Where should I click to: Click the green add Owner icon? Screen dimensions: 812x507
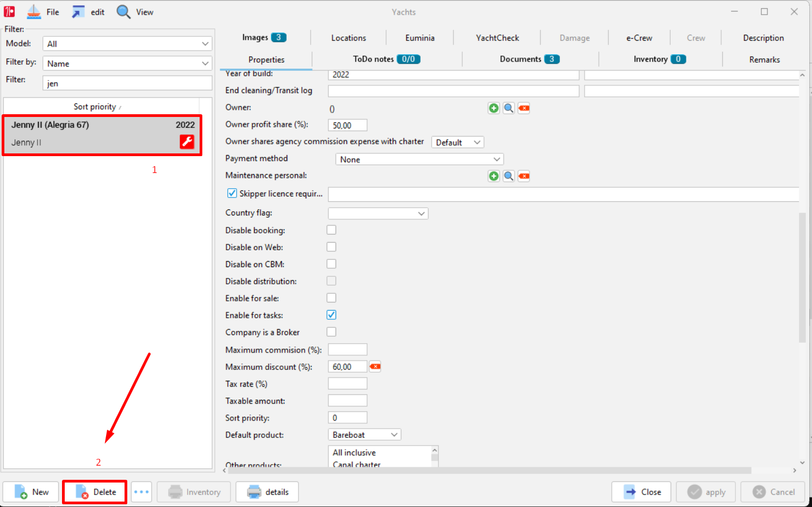tap(493, 108)
